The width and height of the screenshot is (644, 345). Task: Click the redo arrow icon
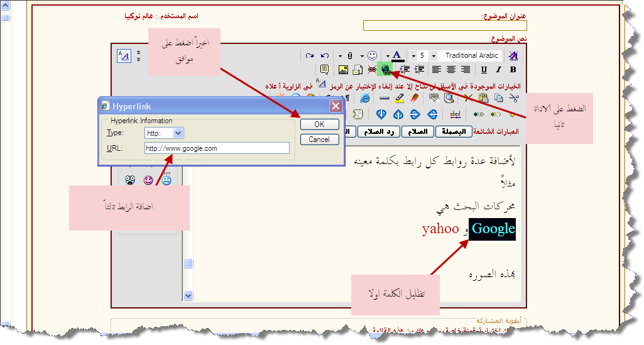310,56
